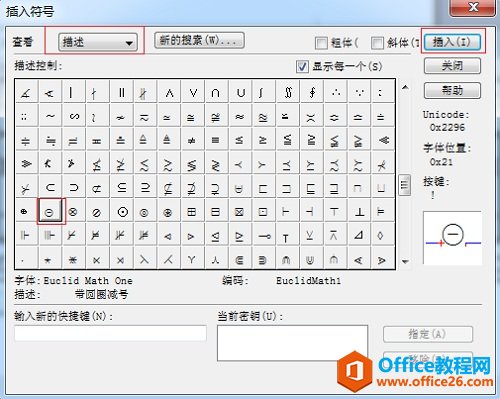Select the contour integral symbol ∮
500x399 pixels.
pyautogui.click(x=312, y=92)
